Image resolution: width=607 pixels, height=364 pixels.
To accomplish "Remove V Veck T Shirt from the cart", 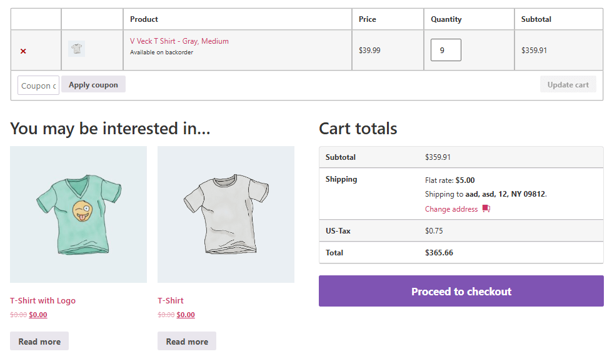I will click(x=23, y=51).
